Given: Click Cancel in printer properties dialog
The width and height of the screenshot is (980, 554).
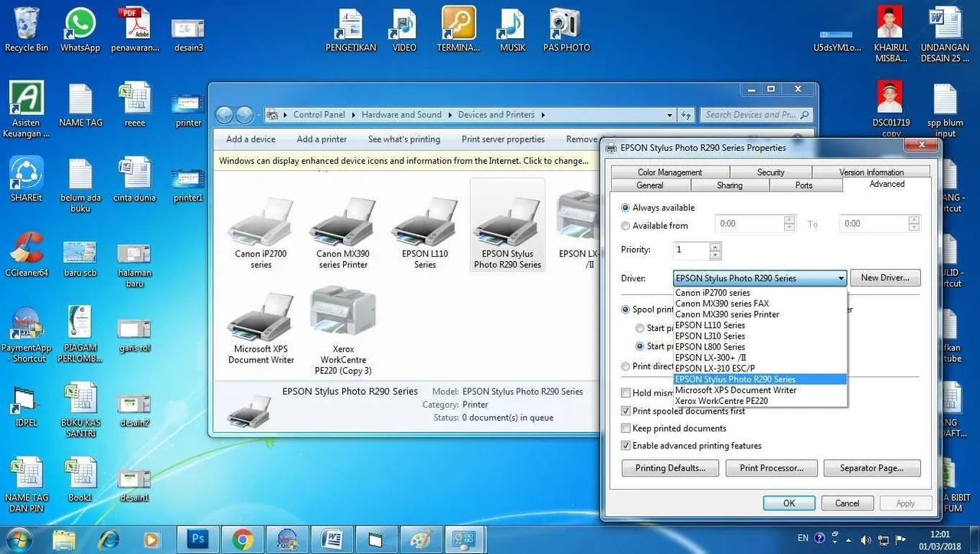Looking at the screenshot, I should pos(847,503).
